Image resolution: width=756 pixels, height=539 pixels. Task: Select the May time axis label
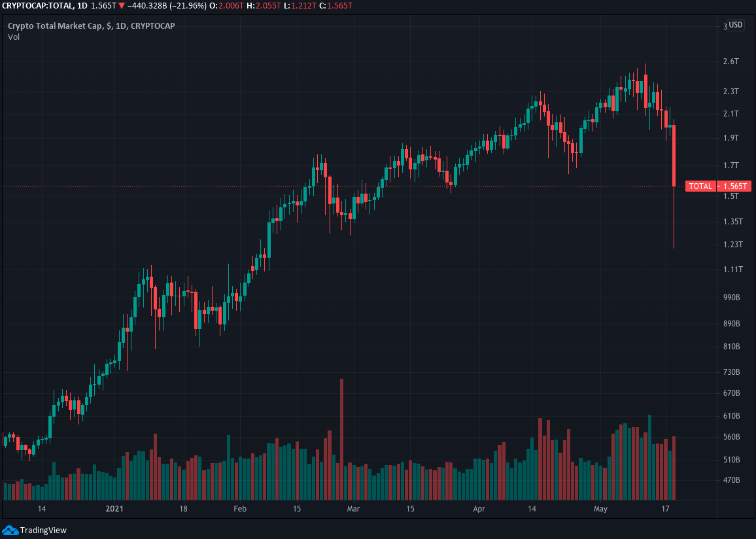[x=600, y=509]
